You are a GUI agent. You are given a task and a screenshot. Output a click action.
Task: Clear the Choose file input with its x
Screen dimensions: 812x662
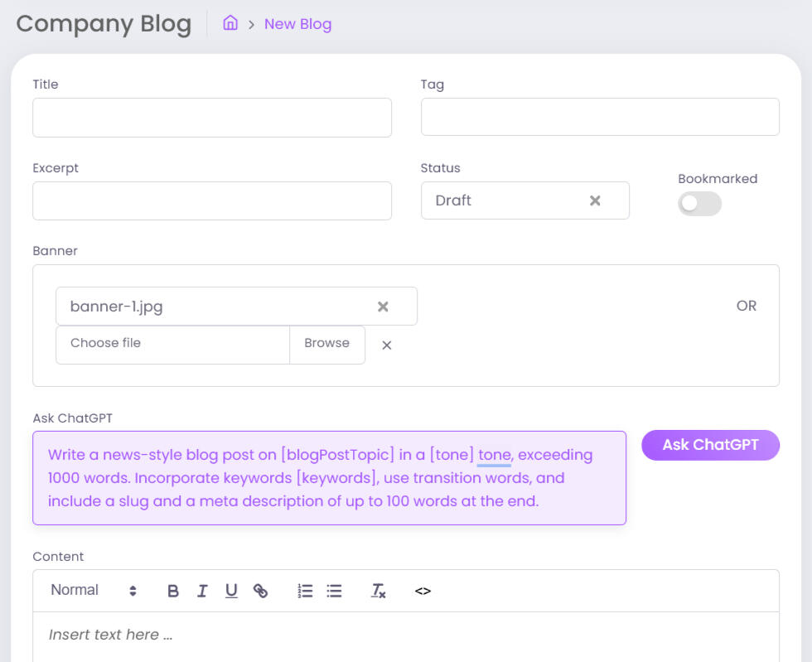coord(386,345)
